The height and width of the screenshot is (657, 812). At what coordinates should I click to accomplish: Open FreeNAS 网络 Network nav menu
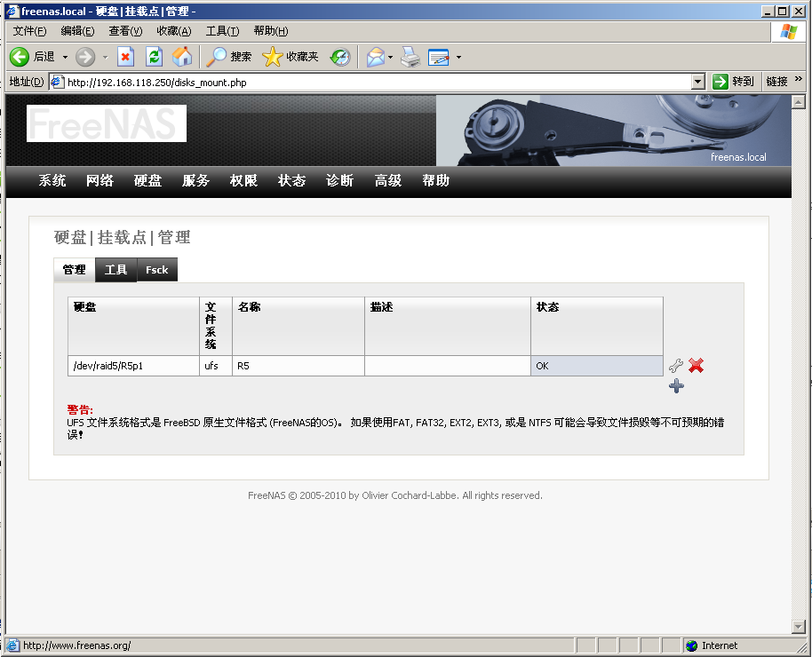click(100, 180)
